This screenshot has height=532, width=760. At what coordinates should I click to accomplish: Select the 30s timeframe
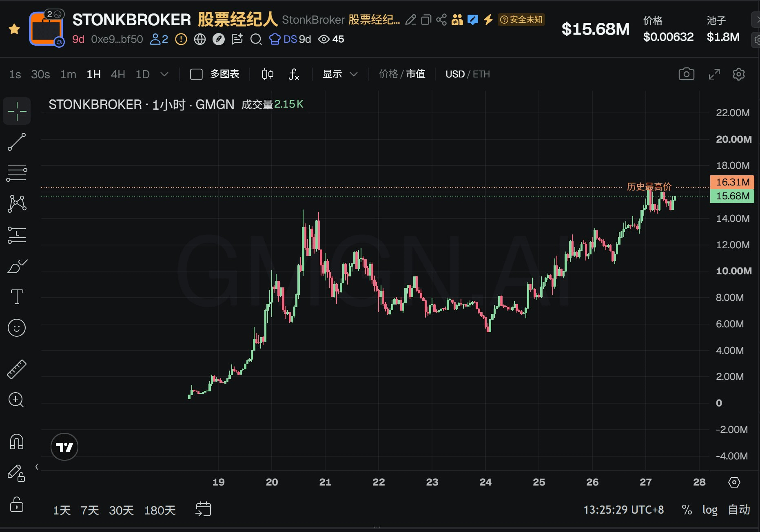[40, 74]
